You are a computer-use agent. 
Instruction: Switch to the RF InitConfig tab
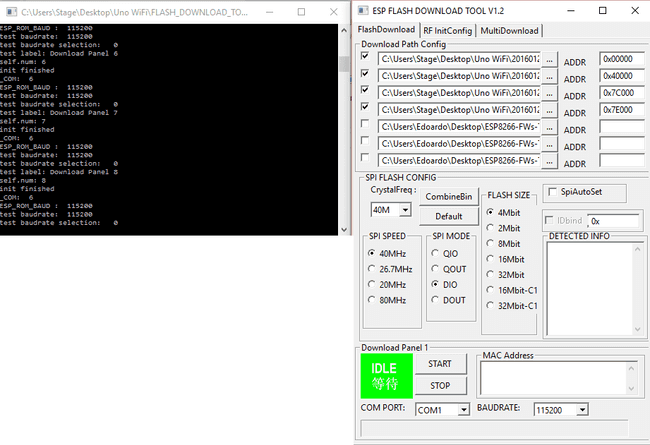[x=448, y=31]
